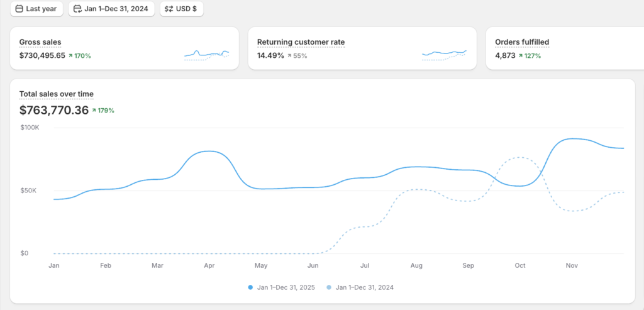Viewport: 644px width, 310px height.
Task: Click the grey trend arrow beside 55%
Action: click(289, 56)
